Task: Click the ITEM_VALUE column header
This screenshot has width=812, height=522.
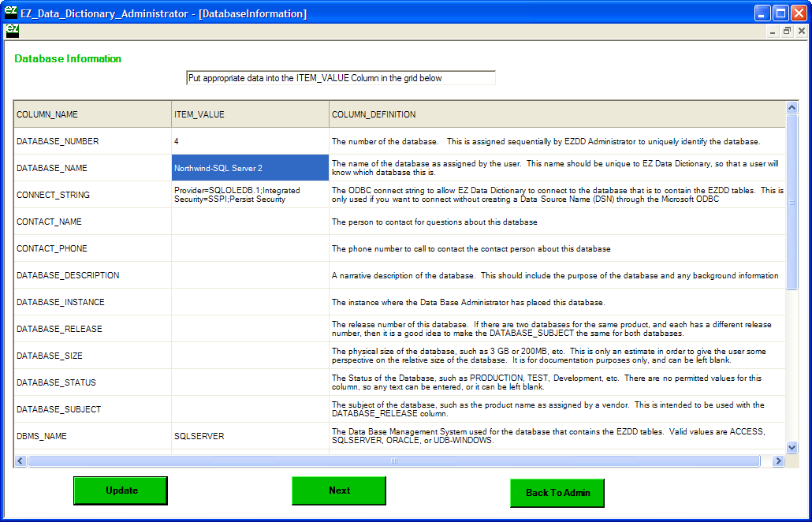Action: pyautogui.click(x=250, y=114)
